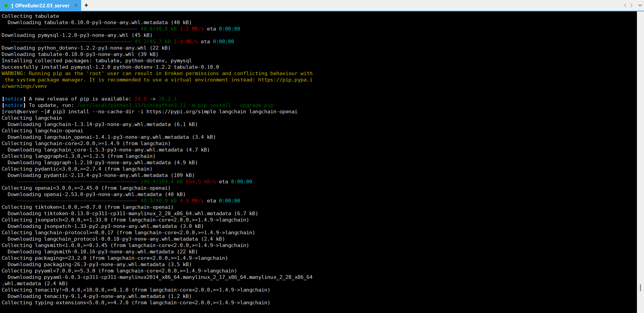Click the '654.5 kB/s' download speed
Image resolution: width=644 pixels, height=313 pixels.
[x=201, y=182]
